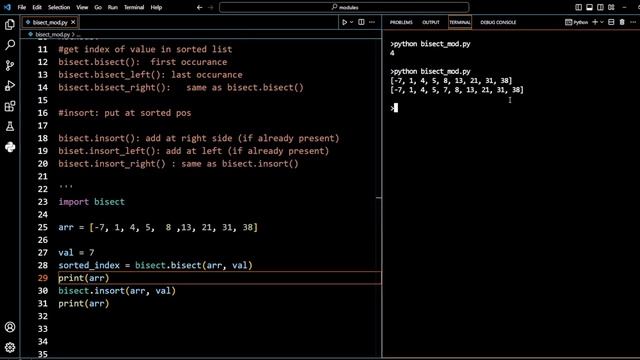
Task: Switch to the Debug Console tab
Action: 498,22
